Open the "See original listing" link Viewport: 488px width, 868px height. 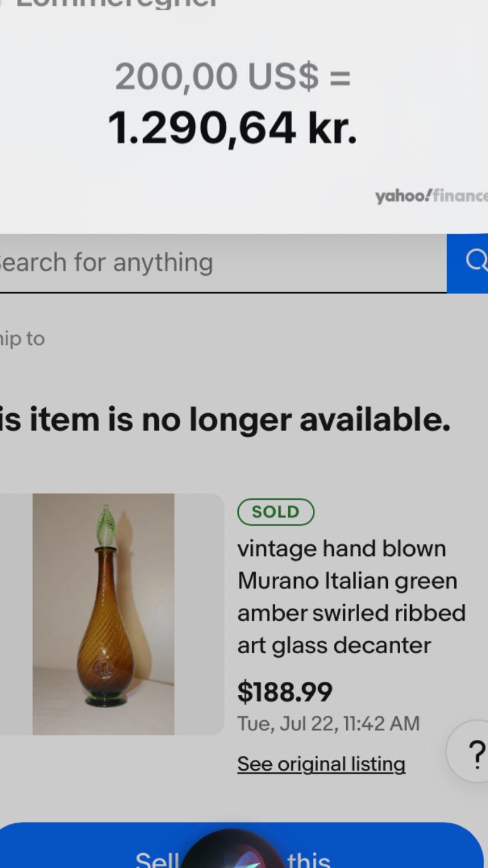click(321, 764)
